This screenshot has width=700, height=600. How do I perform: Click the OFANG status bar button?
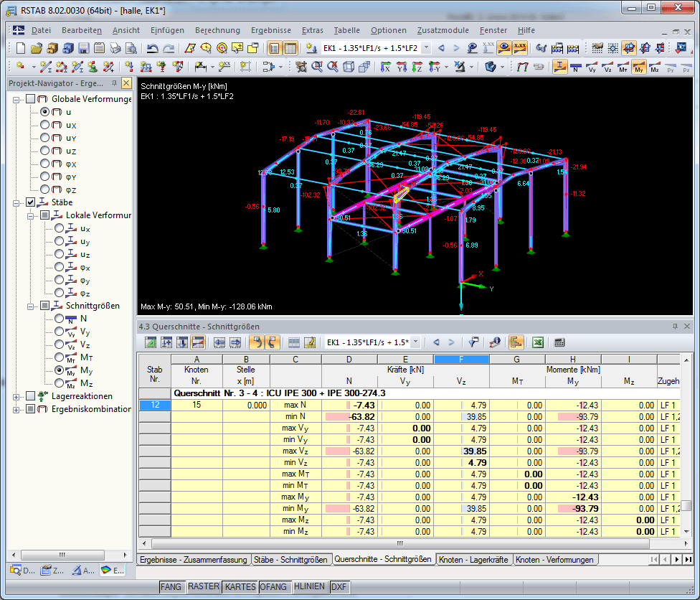point(274,586)
